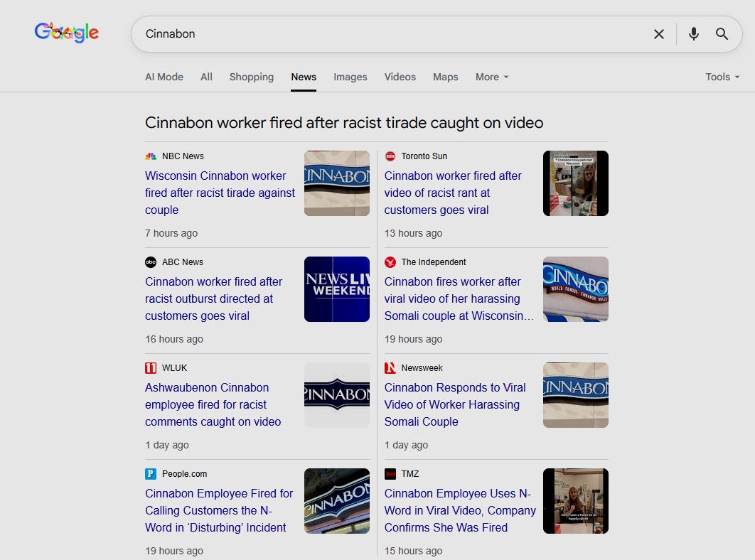Click the WLUK favicon
Screen dimensions: 755x560
[151, 368]
